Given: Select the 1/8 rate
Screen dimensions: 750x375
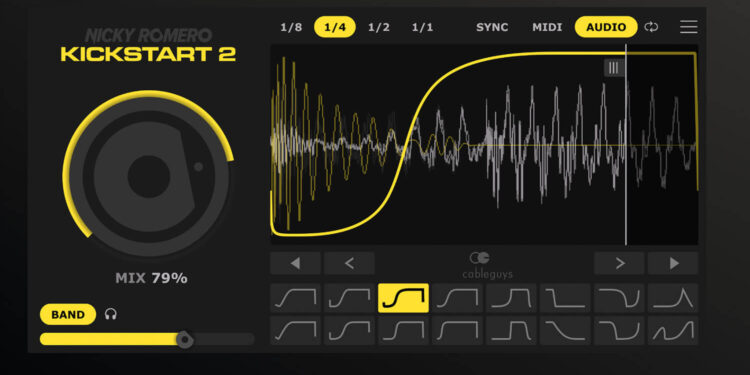Looking at the screenshot, I should click(x=291, y=27).
